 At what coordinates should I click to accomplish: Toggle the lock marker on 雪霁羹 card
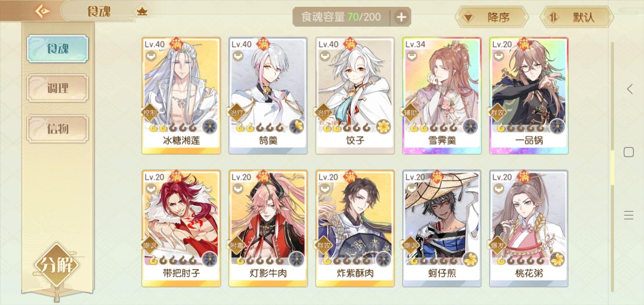pos(412,56)
